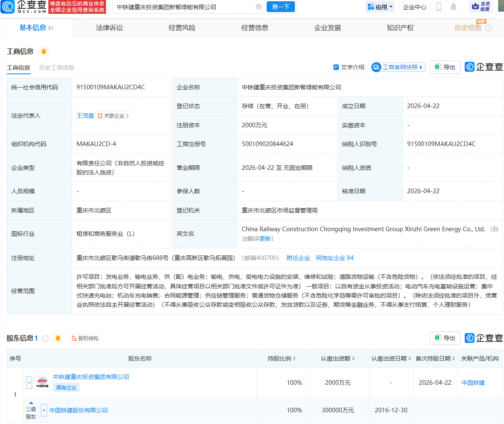Switch to the 基本信息 tab
This screenshot has height=424, width=504.
click(36, 28)
